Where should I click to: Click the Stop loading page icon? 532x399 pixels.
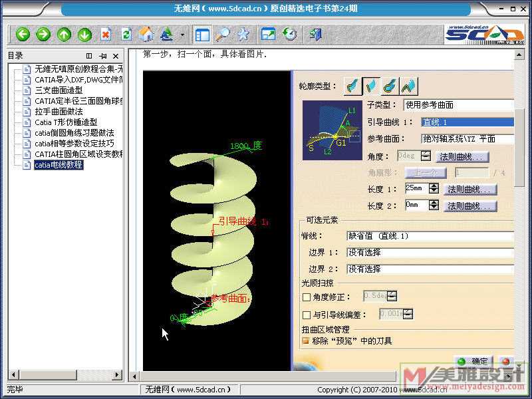click(106, 34)
